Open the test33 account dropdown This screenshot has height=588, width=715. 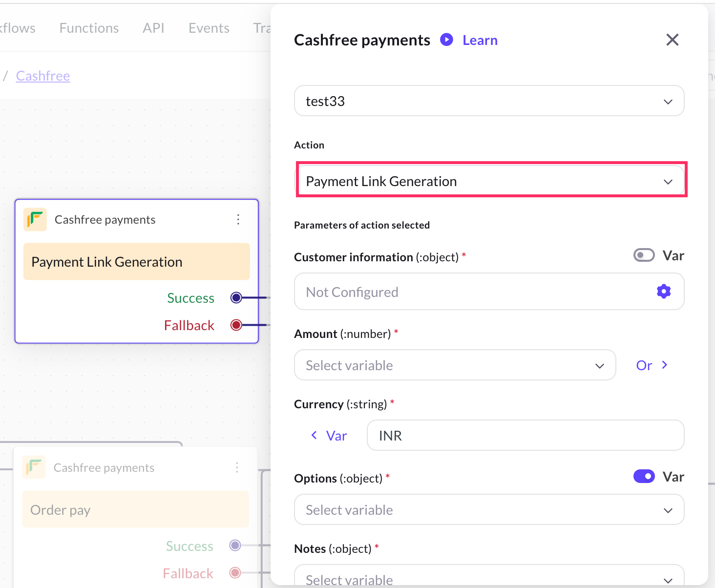(x=489, y=101)
